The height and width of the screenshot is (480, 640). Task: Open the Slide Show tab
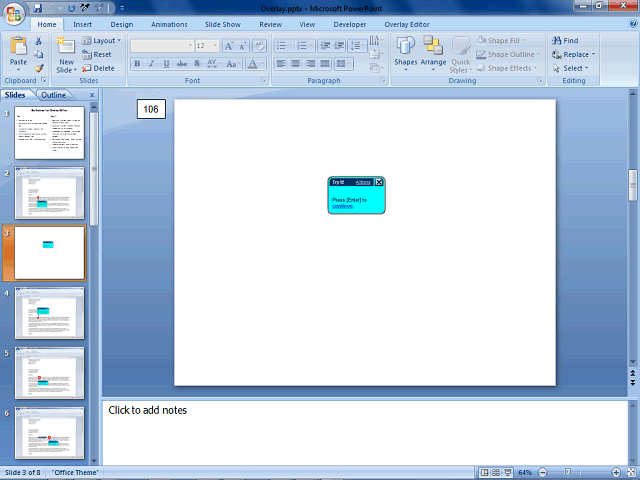click(x=223, y=24)
